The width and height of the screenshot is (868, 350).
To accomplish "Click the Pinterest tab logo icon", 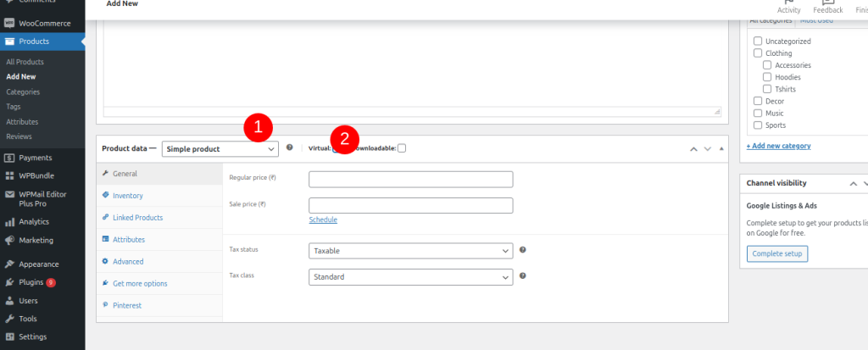I will tap(105, 305).
